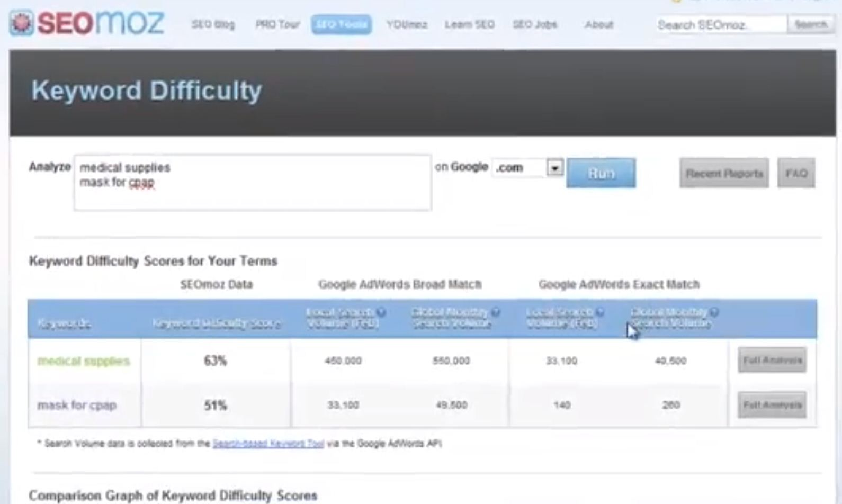Click the 49,500 global search volume cell
Image resolution: width=842 pixels, height=504 pixels.
(451, 406)
